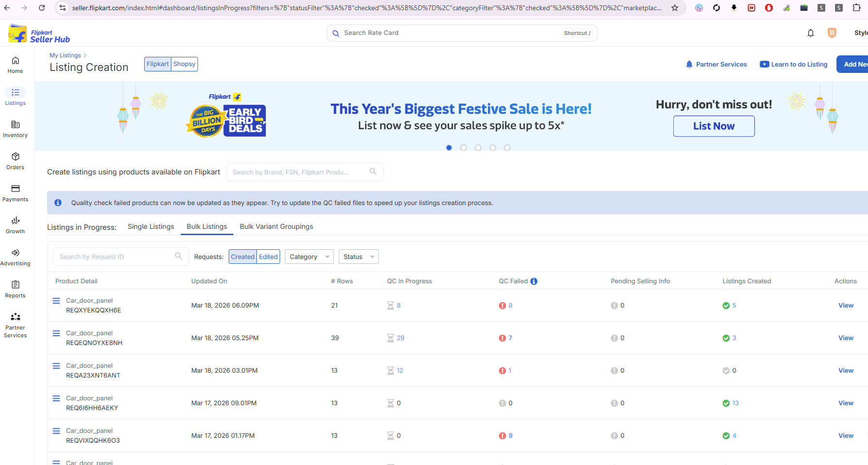Switch to Bulk Listings tab

click(207, 226)
